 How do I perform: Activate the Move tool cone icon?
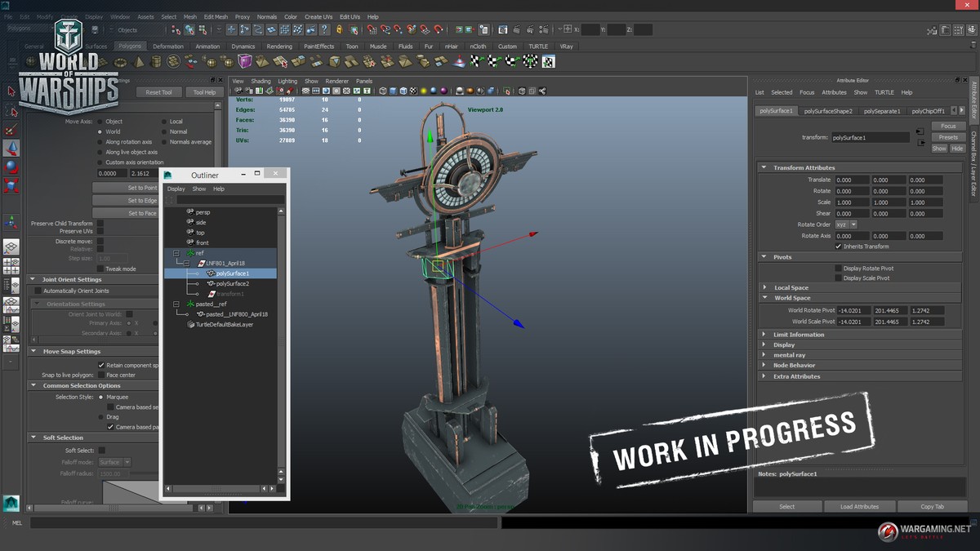click(11, 149)
